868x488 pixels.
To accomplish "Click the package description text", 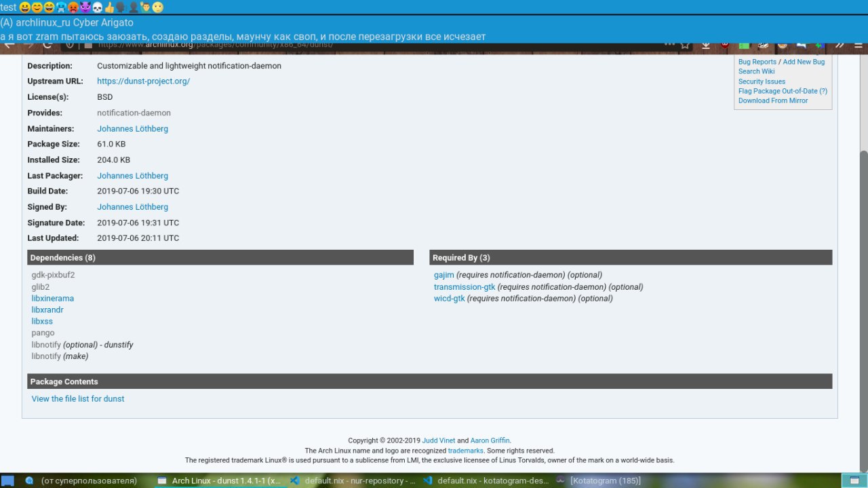I will click(x=189, y=66).
